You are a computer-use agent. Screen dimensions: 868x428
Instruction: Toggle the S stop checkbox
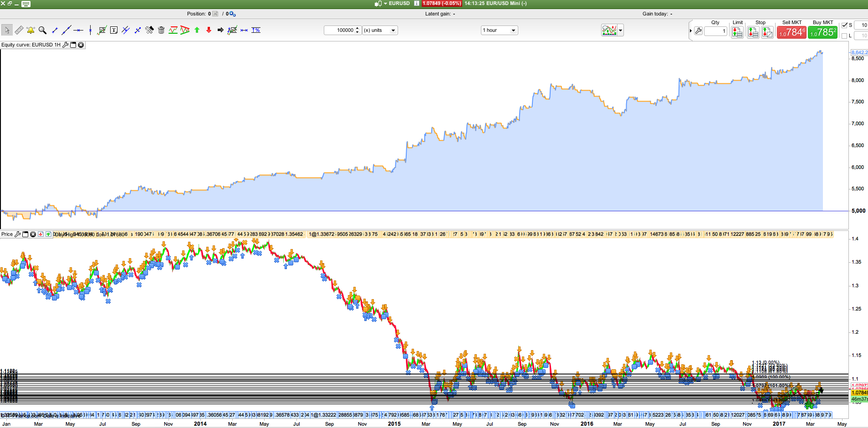(x=845, y=25)
